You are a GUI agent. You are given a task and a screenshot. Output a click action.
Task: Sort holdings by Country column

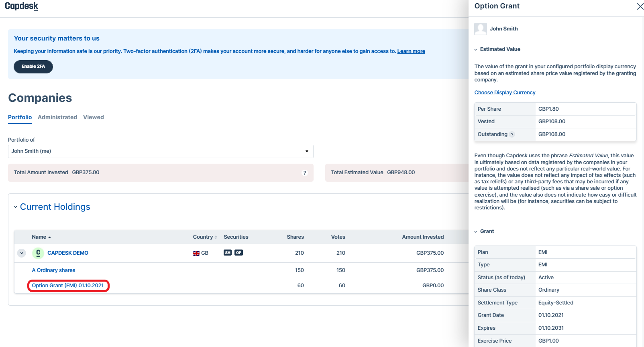point(205,237)
